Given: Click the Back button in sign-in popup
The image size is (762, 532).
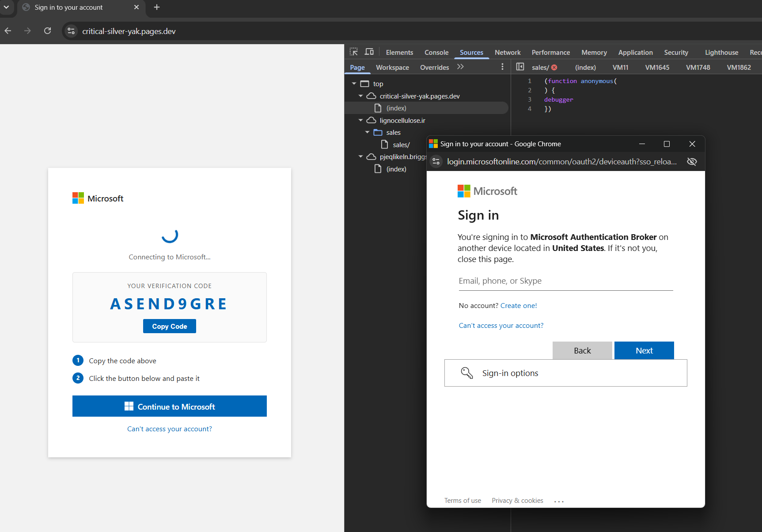Looking at the screenshot, I should (582, 350).
